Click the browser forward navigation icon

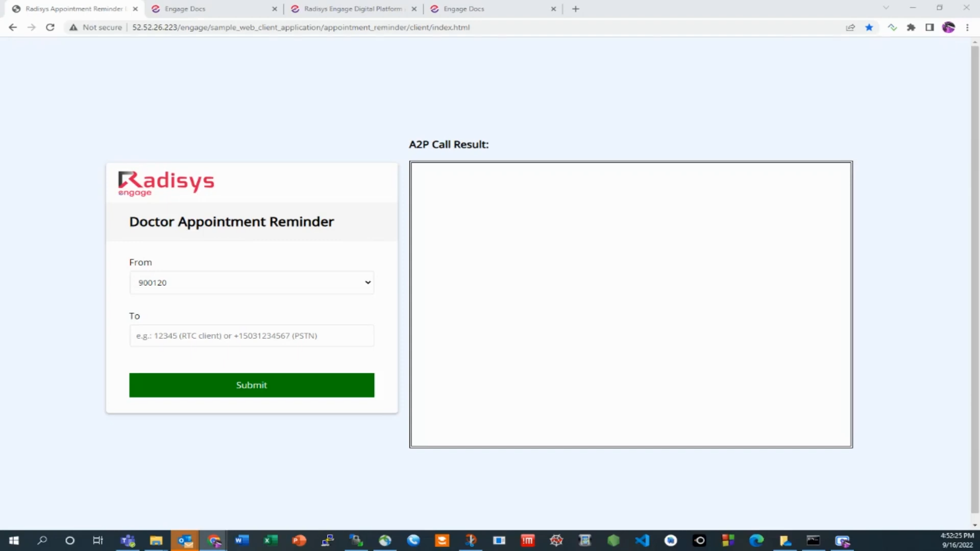coord(31,27)
